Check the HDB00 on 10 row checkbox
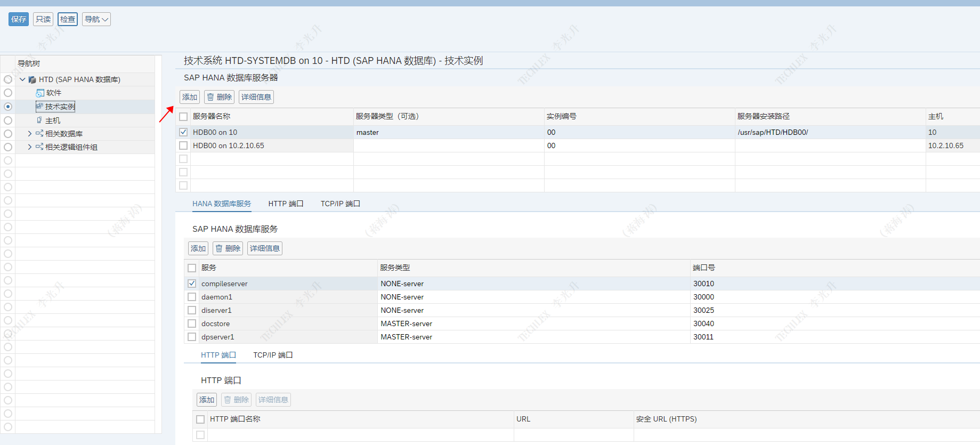Image resolution: width=980 pixels, height=445 pixels. click(x=183, y=132)
